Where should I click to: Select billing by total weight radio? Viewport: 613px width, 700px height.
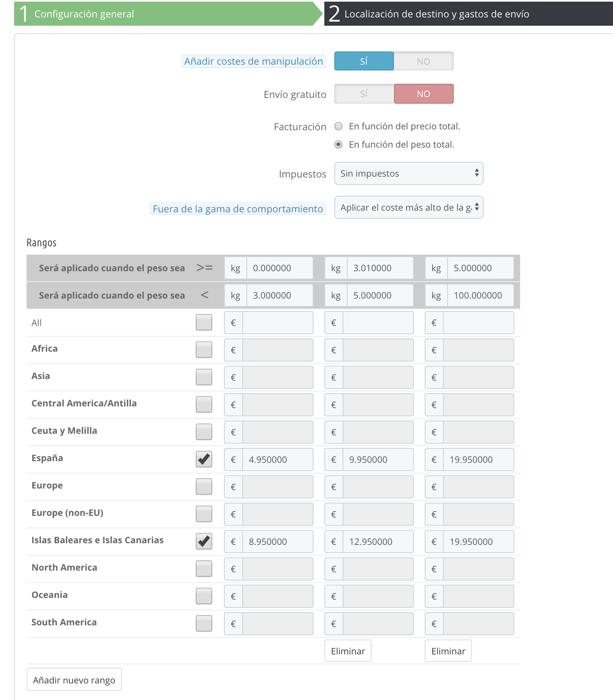click(x=338, y=144)
